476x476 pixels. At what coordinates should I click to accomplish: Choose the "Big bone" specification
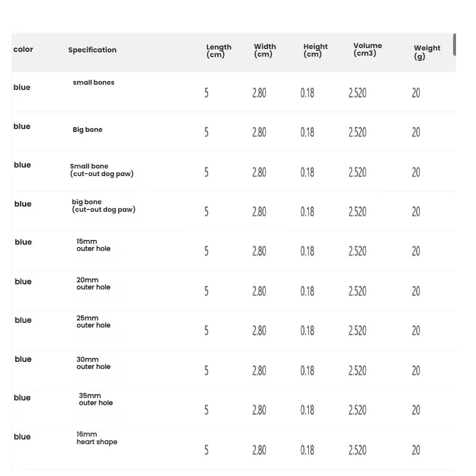click(88, 129)
